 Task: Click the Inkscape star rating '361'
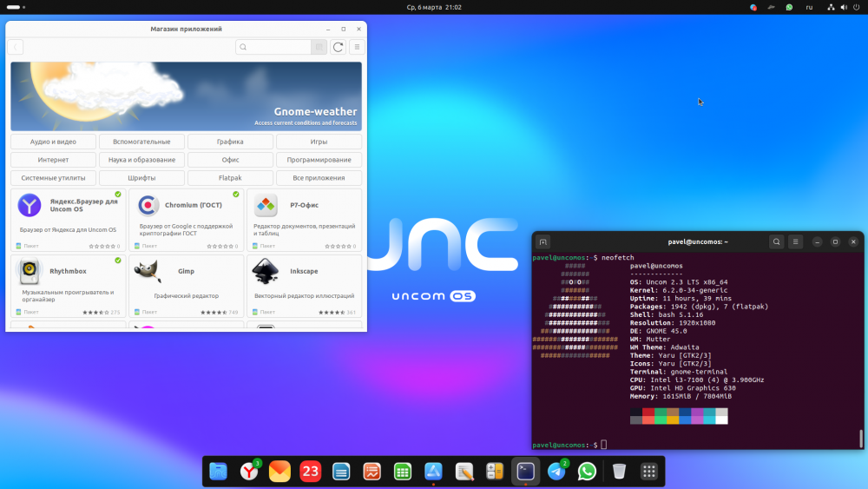click(x=337, y=313)
